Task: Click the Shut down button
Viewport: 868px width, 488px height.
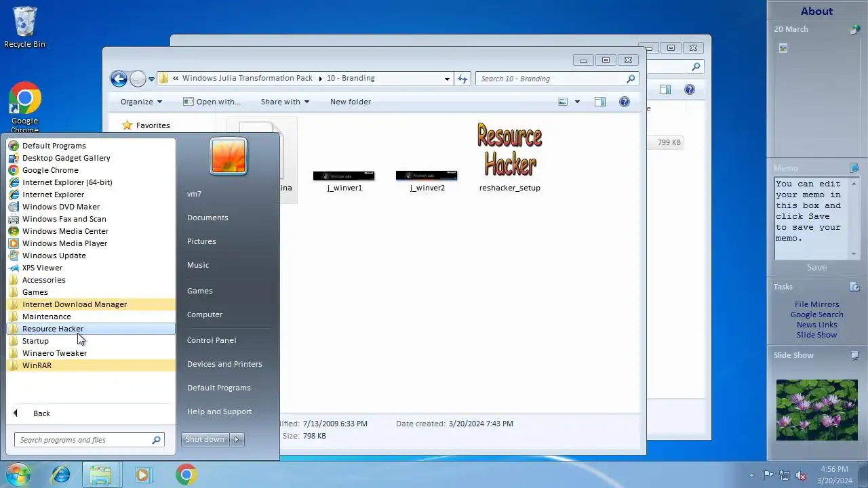Action: click(205, 439)
